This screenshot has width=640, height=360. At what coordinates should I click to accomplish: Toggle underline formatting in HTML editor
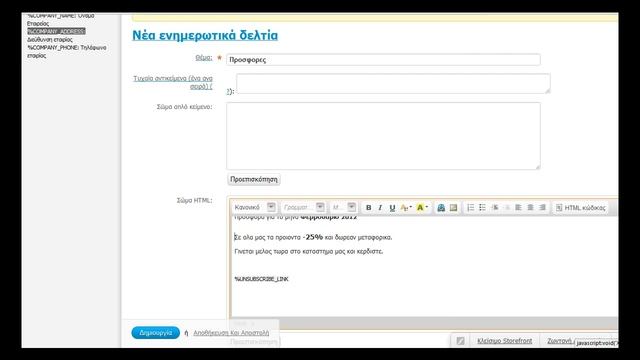(392, 208)
